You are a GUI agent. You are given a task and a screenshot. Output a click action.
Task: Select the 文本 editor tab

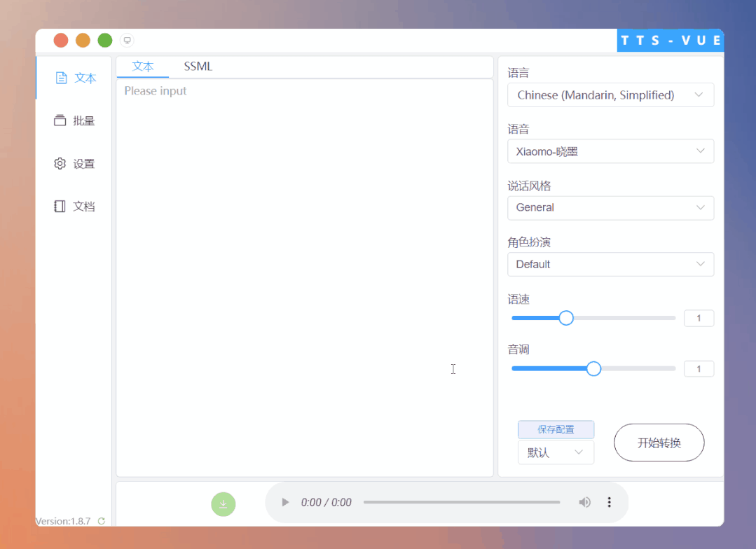(142, 66)
